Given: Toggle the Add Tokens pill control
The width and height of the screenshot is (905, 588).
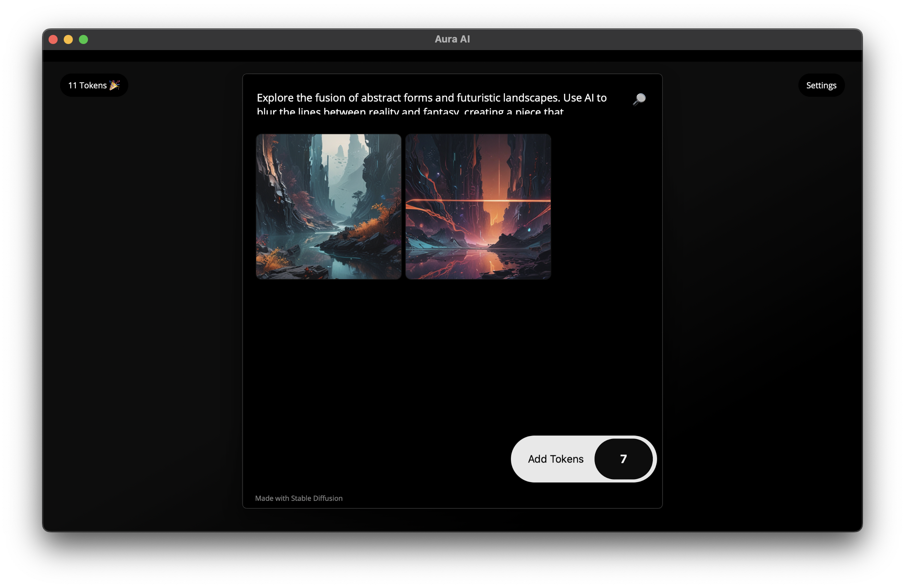Looking at the screenshot, I should point(555,459).
